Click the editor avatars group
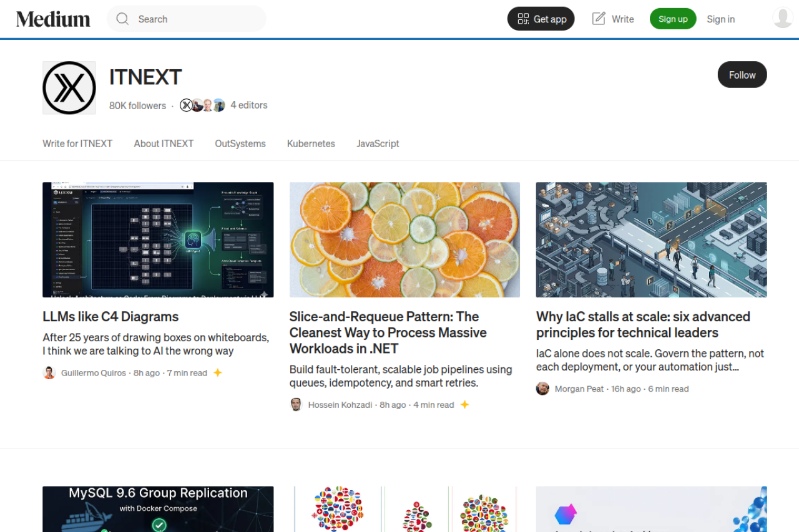Screen dimensions: 799x532 202,105
